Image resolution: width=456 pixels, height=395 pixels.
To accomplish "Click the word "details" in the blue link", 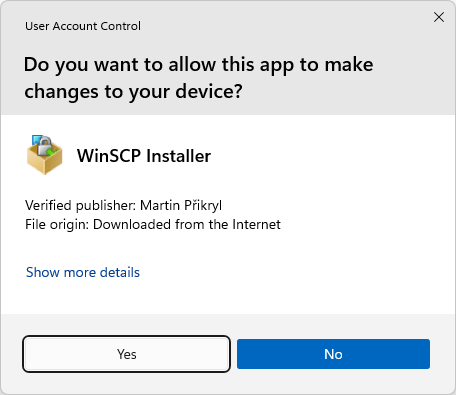I will point(120,272).
